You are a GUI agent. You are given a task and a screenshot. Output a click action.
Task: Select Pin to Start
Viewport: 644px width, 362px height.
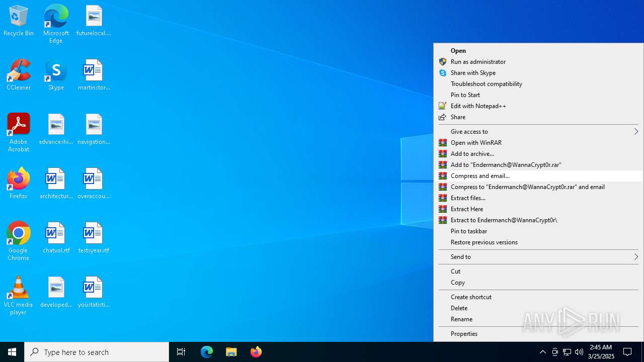pos(538,95)
